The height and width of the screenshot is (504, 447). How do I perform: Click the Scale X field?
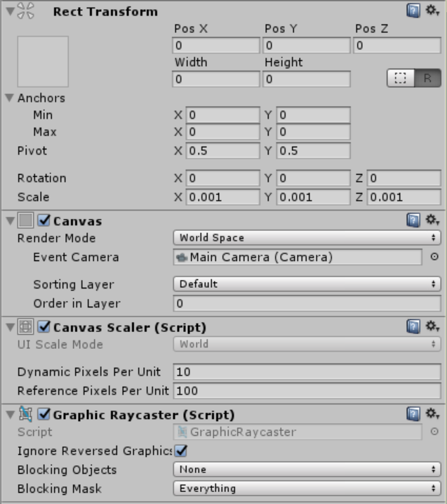[x=223, y=197]
